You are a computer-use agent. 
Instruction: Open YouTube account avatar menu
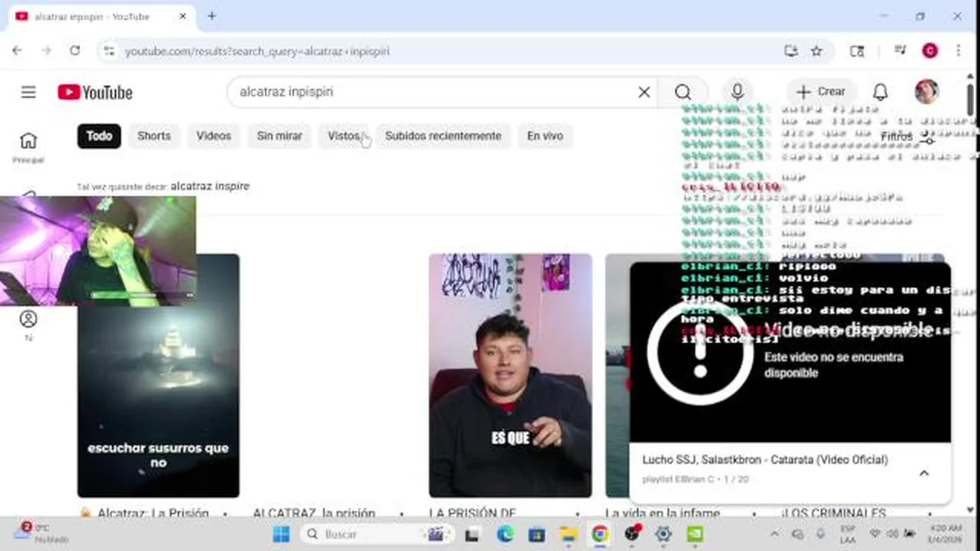tap(927, 92)
